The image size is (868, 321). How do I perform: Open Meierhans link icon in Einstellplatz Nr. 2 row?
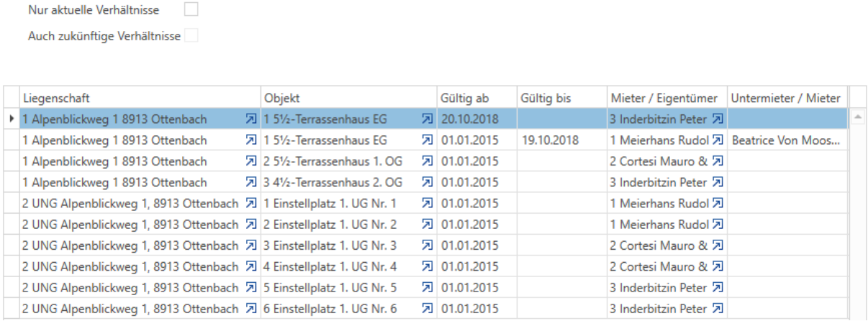(717, 225)
